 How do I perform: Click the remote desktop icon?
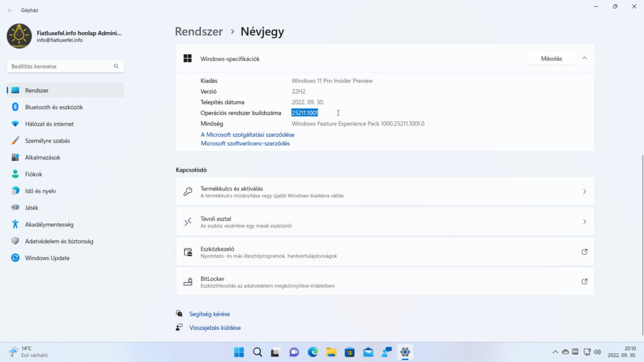pos(187,222)
